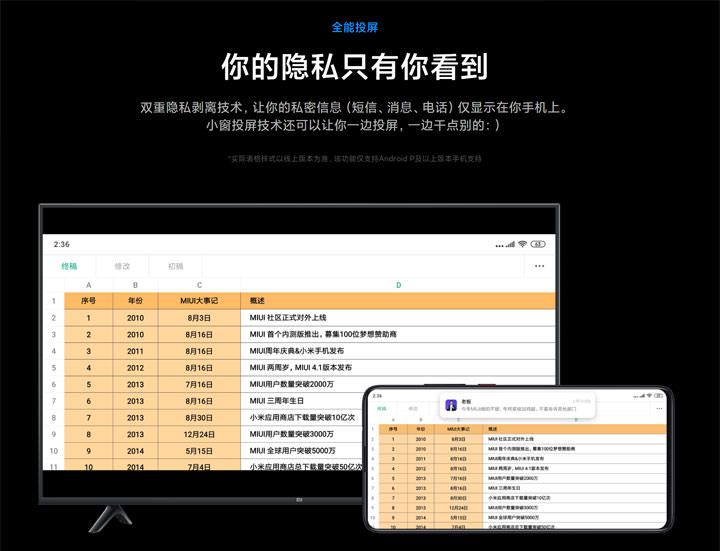Select row number 5 on the TV sheet

click(54, 368)
